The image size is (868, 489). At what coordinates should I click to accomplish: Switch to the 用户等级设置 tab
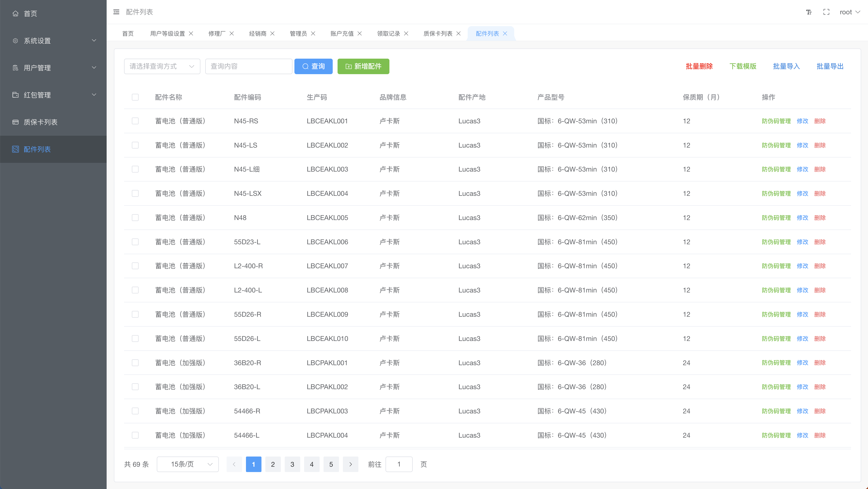click(x=167, y=33)
